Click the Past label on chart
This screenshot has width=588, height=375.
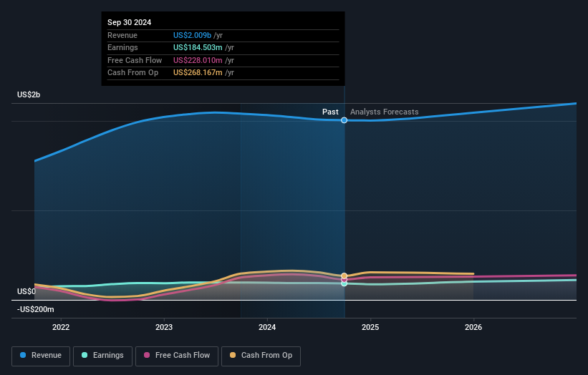(x=330, y=112)
